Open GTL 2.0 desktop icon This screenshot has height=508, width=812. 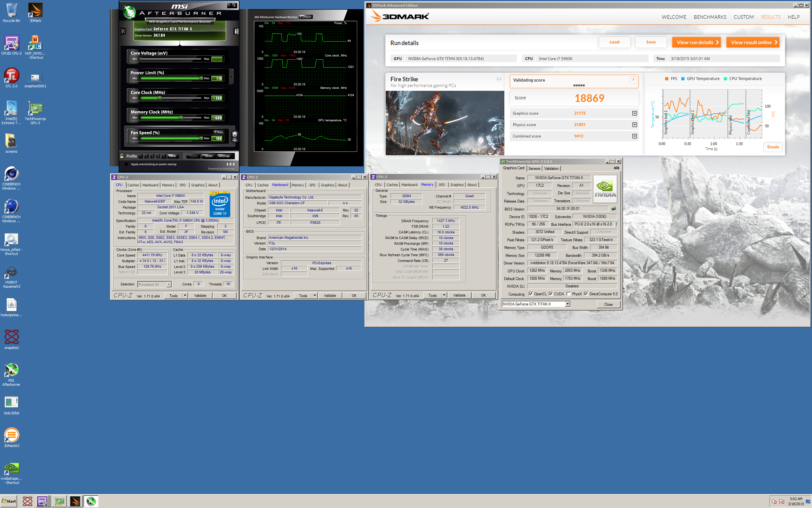click(11, 78)
